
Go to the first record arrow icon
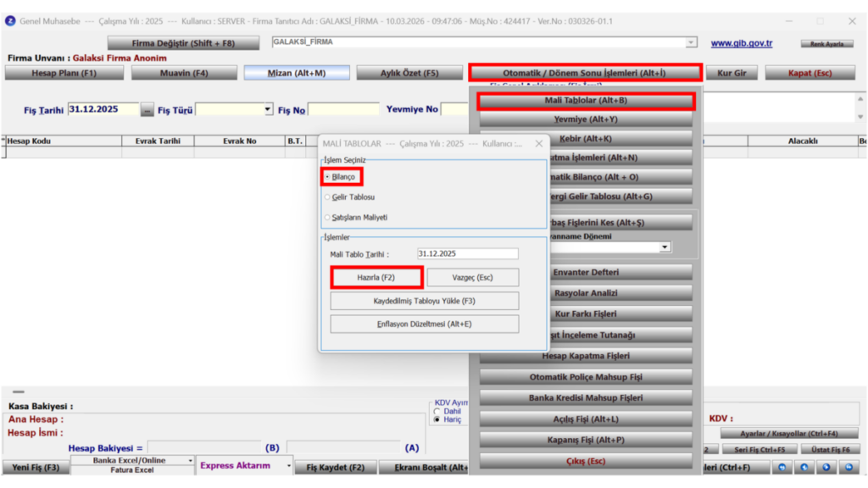pyautogui.click(x=782, y=468)
